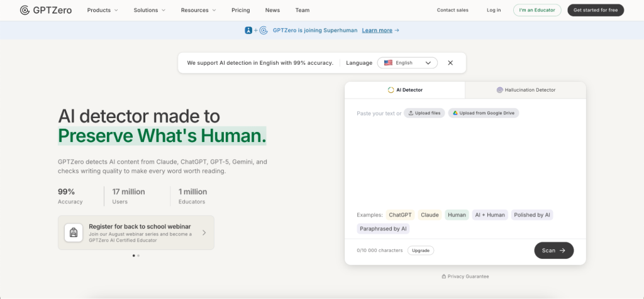
Task: Click Upload from Google Drive button
Action: click(x=484, y=113)
